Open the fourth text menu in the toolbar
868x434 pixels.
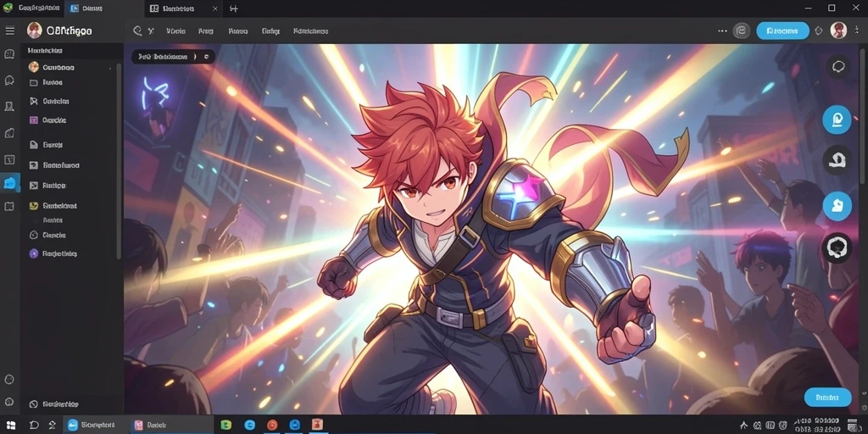pos(270,31)
